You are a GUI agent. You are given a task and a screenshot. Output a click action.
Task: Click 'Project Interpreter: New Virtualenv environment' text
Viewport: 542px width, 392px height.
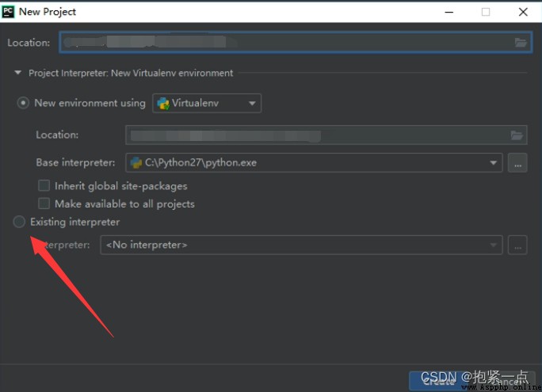[x=131, y=73]
